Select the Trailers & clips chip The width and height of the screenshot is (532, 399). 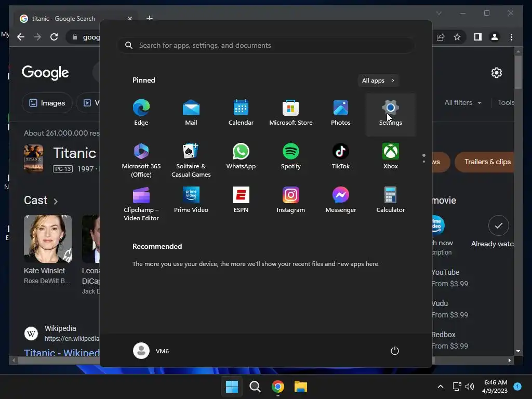tap(485, 162)
